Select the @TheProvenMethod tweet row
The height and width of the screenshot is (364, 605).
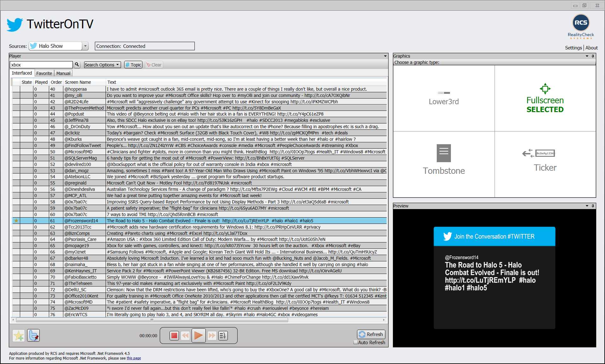[x=199, y=108]
